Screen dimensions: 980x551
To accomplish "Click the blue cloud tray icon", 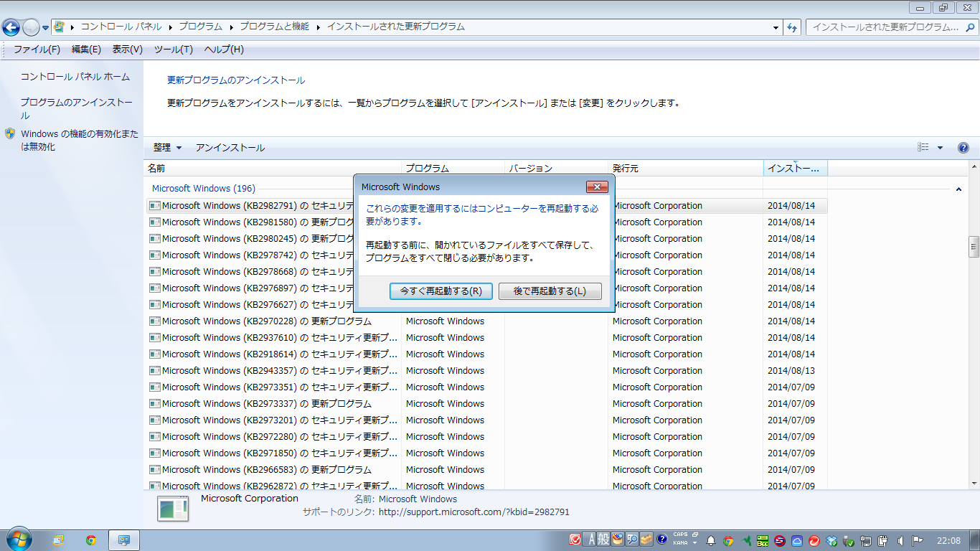I will coord(797,541).
